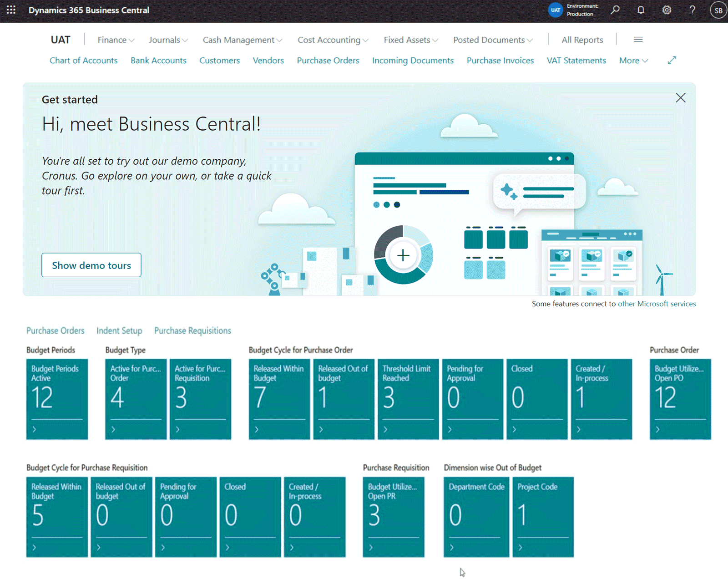Click the full-screen expand arrow
Viewport: 728px width, 579px height.
click(x=672, y=60)
